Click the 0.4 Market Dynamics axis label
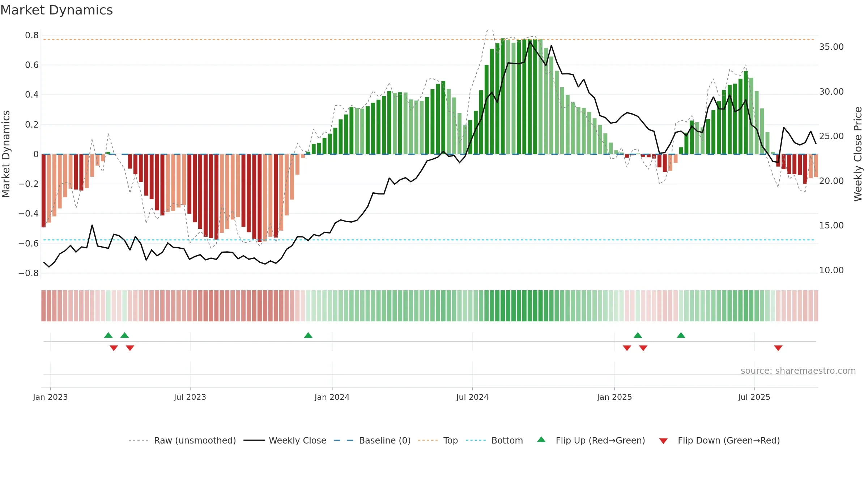Image resolution: width=868 pixels, height=488 pixels. (32, 95)
